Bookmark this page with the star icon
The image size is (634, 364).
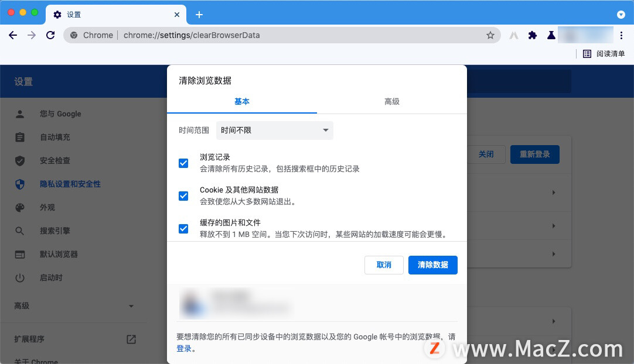pos(490,35)
